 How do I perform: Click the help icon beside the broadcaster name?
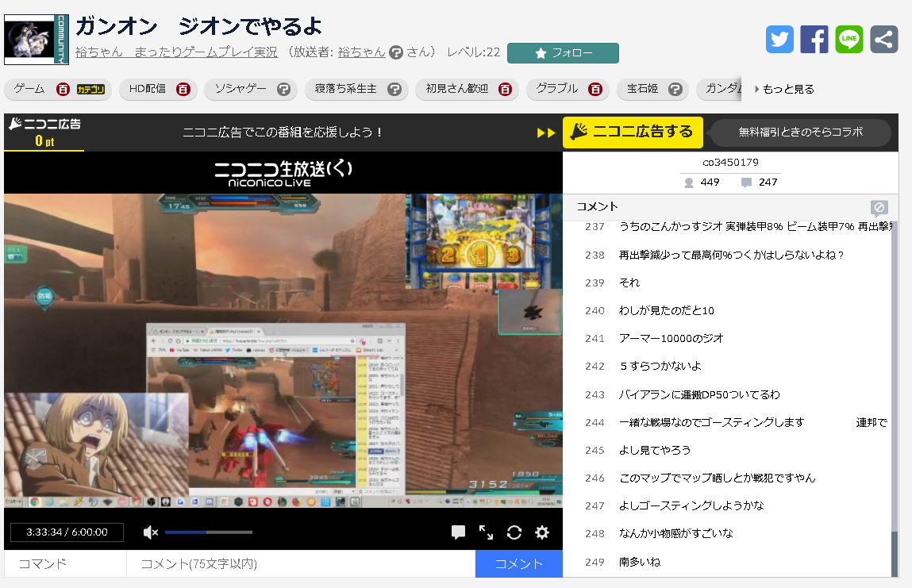[396, 52]
